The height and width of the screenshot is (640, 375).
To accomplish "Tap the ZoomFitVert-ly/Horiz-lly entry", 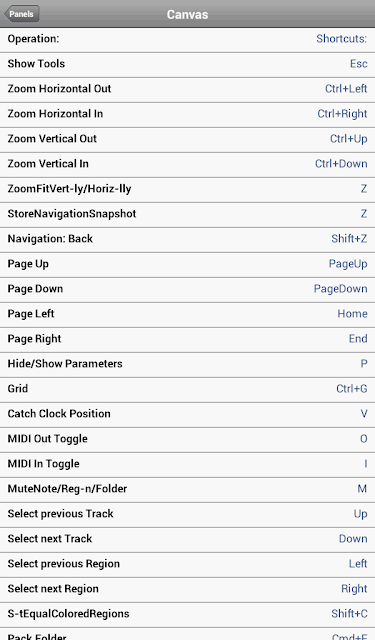I will coord(187,190).
